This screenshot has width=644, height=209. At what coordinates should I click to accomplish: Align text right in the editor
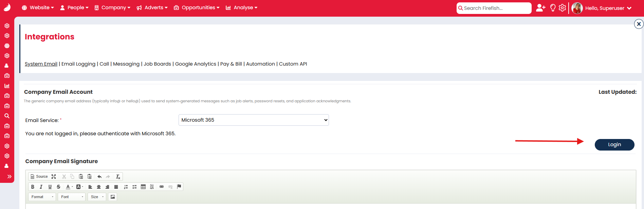tap(107, 187)
